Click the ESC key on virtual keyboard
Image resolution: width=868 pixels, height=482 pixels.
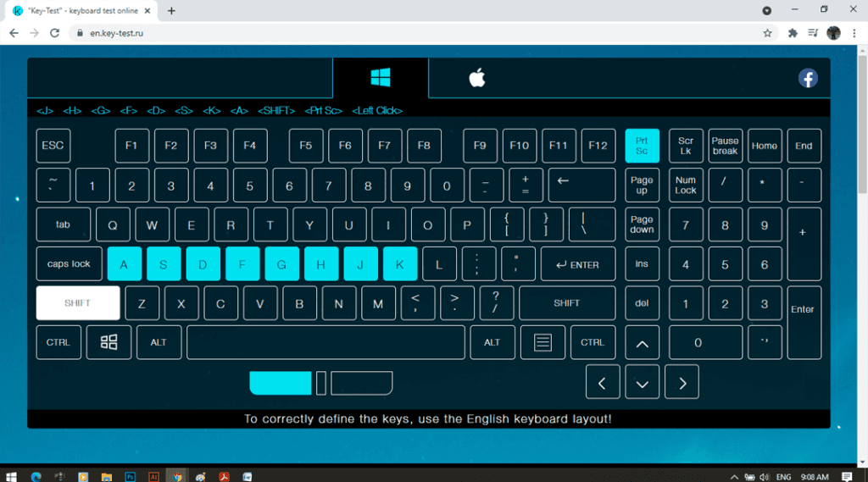tap(53, 146)
